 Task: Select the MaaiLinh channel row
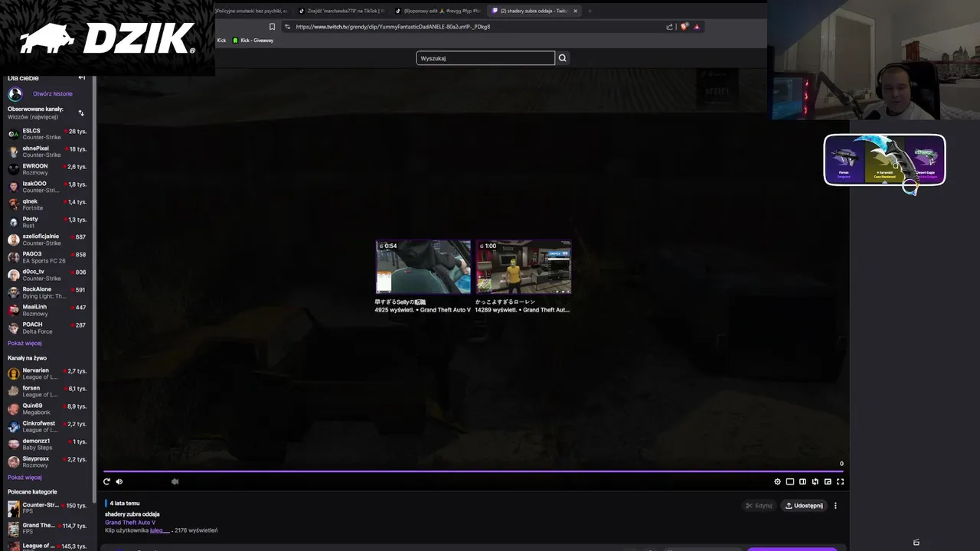47,310
